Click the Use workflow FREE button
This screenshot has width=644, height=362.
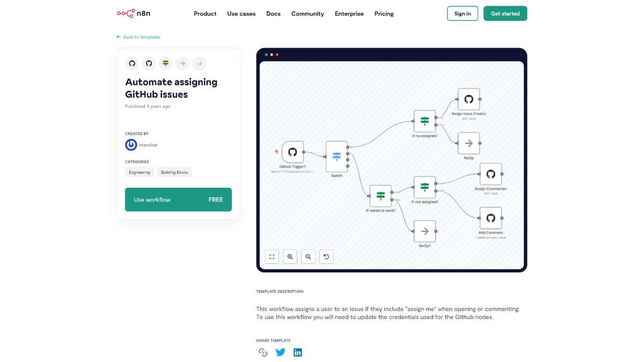[178, 200]
